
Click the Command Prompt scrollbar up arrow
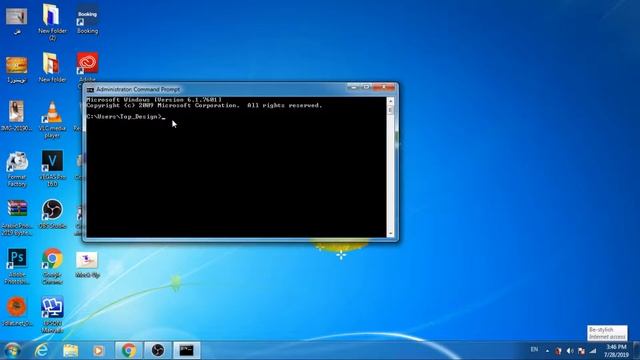coord(391,101)
